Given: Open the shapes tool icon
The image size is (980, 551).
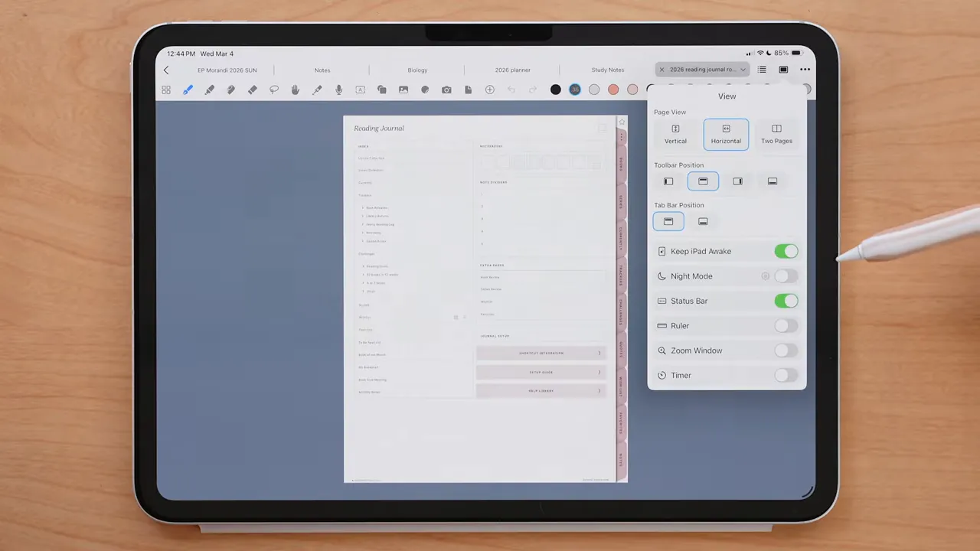Looking at the screenshot, I should (x=381, y=90).
